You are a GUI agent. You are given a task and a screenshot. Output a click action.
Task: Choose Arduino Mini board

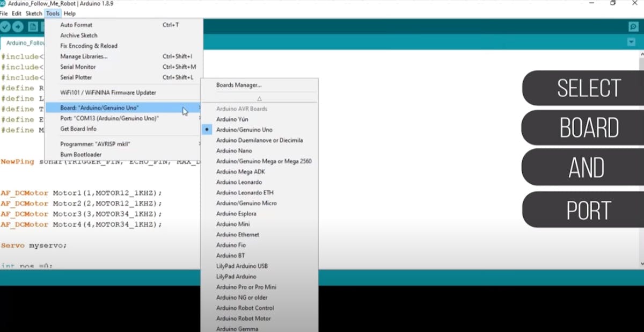(260, 224)
